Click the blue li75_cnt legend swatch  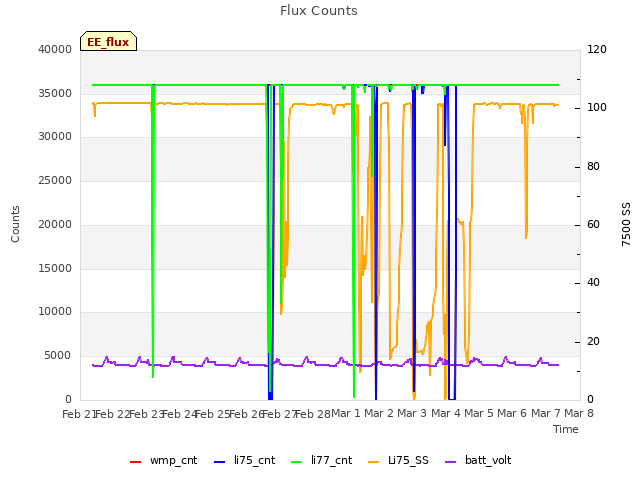tap(219, 462)
